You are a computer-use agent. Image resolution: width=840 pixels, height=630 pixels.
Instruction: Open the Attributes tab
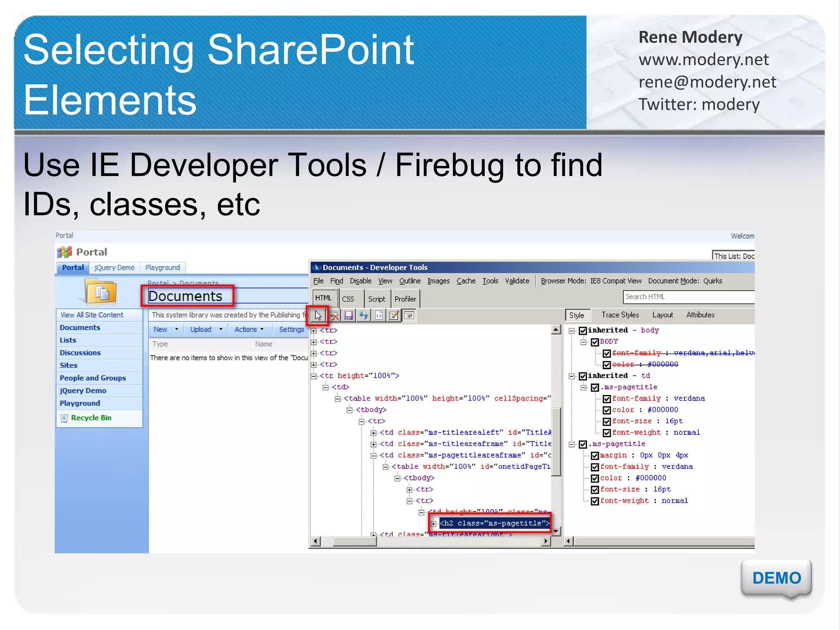coord(700,315)
